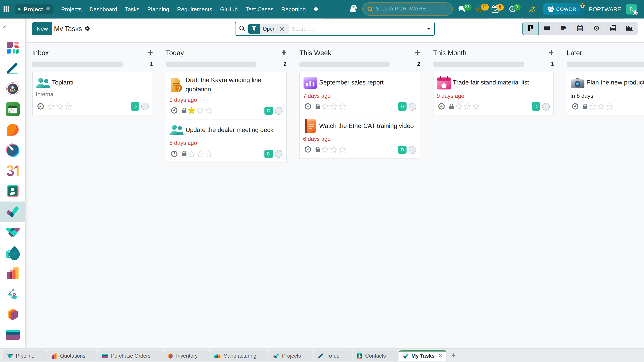Screen dimensions: 644x362
Task: Expand the left sidebar with double chevron
Action: click(5, 26)
